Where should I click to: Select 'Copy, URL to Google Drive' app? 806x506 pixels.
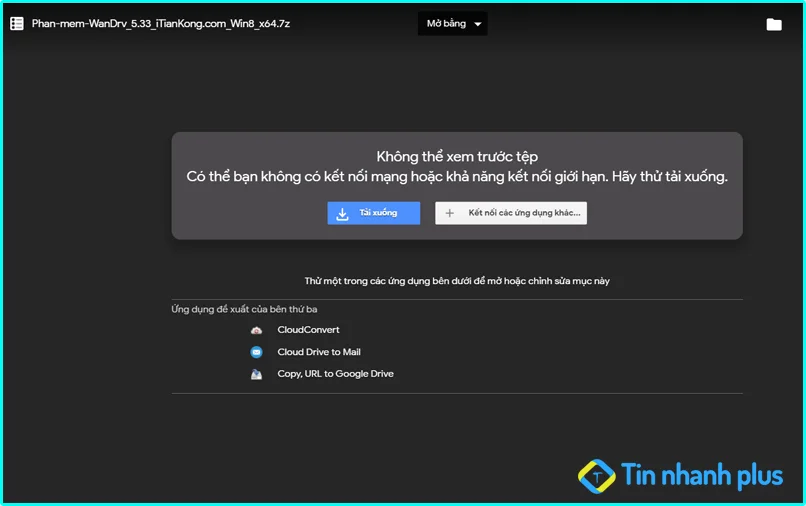335,374
